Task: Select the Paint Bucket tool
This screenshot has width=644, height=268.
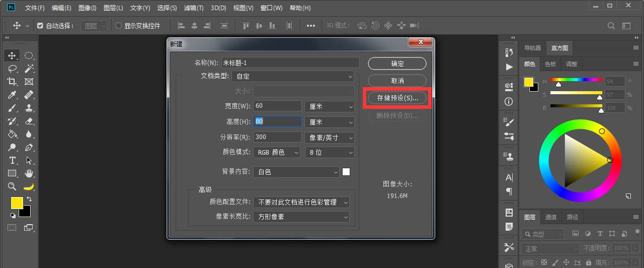Action: click(12, 134)
